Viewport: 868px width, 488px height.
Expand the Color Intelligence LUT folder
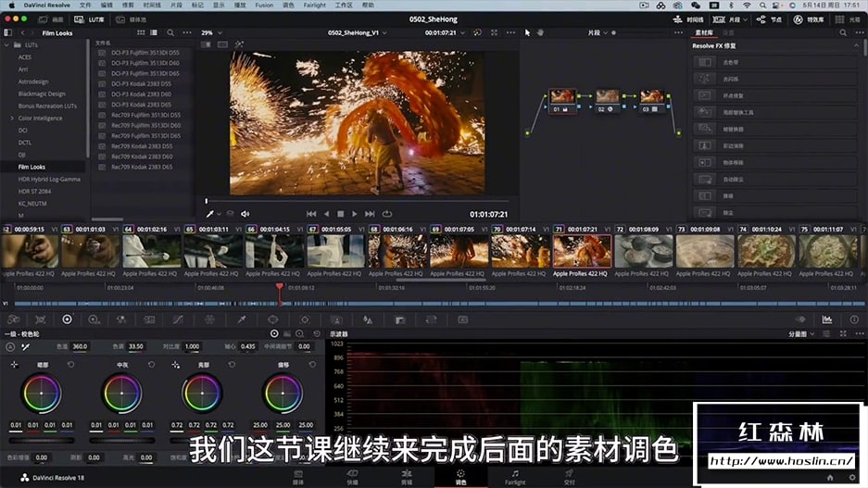(12, 119)
